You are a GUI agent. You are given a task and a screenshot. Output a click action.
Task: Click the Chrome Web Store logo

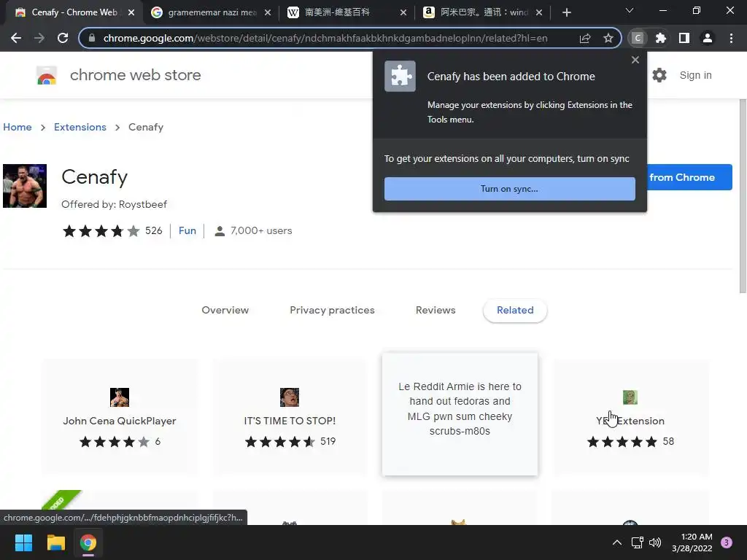(47, 75)
